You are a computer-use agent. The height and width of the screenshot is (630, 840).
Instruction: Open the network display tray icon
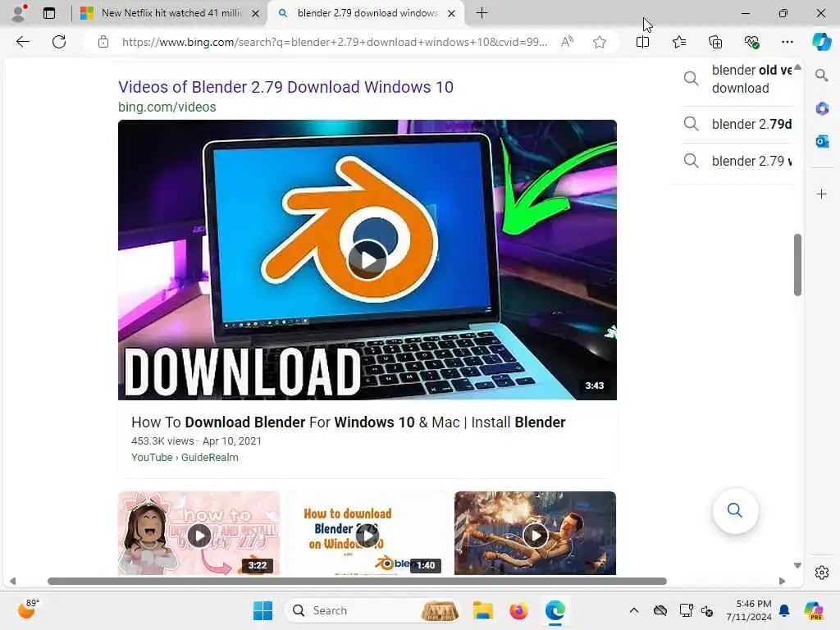686,610
